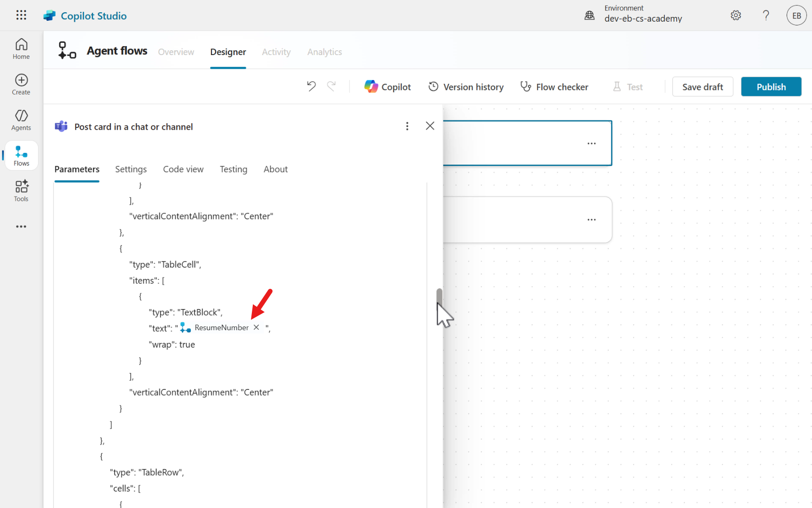Viewport: 812px width, 508px height.
Task: Open Agents in the left navigation
Action: 21,120
